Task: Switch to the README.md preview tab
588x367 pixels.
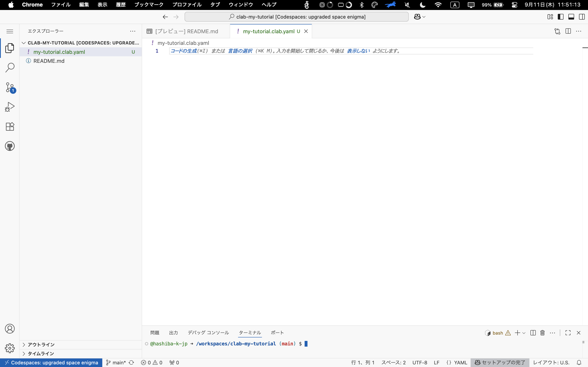Action: tap(186, 31)
